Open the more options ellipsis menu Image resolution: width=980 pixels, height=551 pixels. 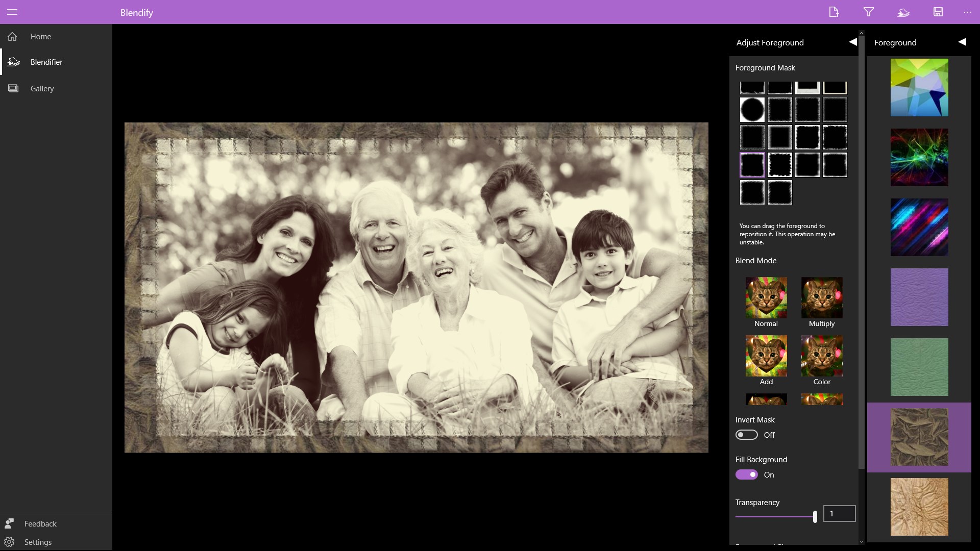[967, 12]
